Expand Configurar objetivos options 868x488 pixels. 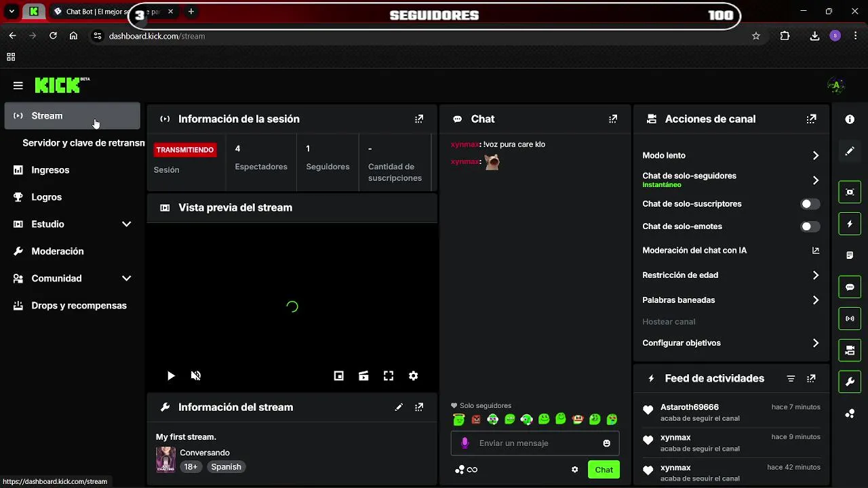pyautogui.click(x=816, y=343)
